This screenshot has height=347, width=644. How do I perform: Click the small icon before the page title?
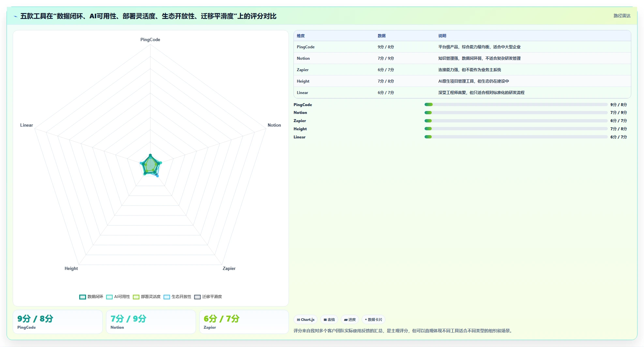click(x=15, y=16)
